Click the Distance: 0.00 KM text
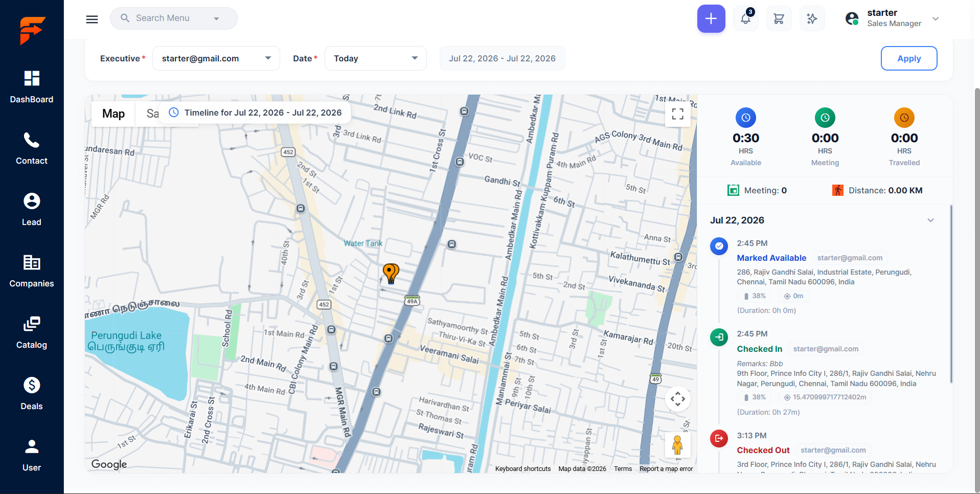 pos(885,190)
